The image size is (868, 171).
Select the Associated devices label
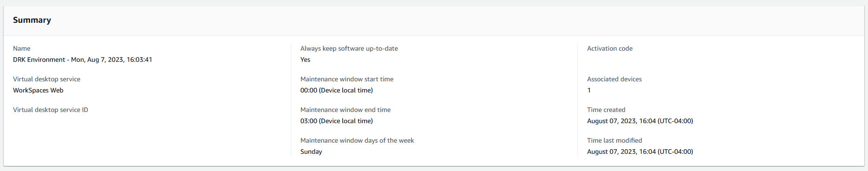(614, 79)
